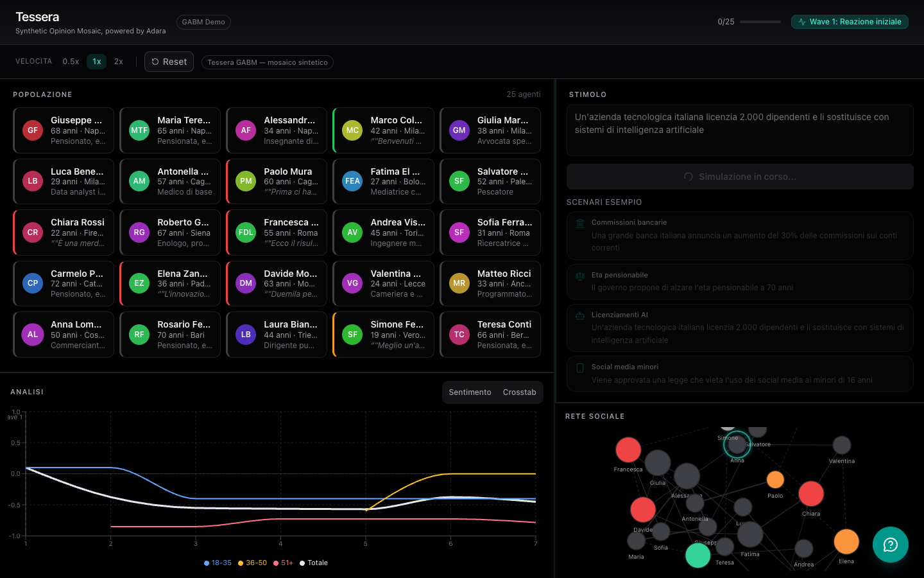This screenshot has height=578, width=924.
Task: Choose the Eta pensionabile example scenario
Action: (740, 281)
